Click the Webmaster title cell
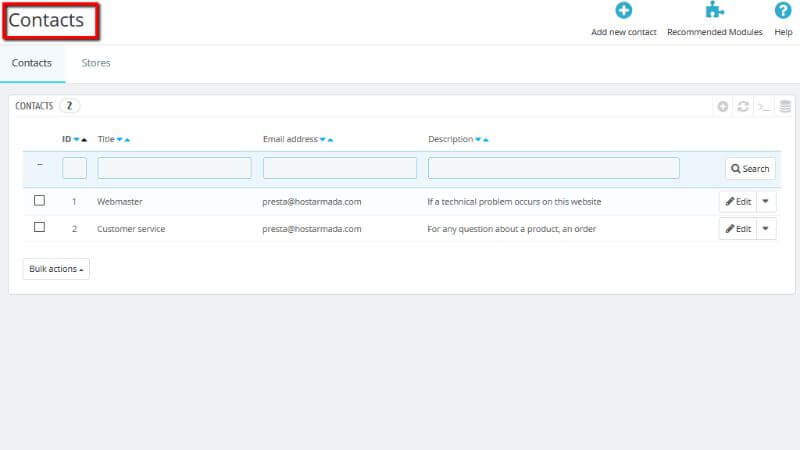The image size is (800, 450). pos(120,202)
